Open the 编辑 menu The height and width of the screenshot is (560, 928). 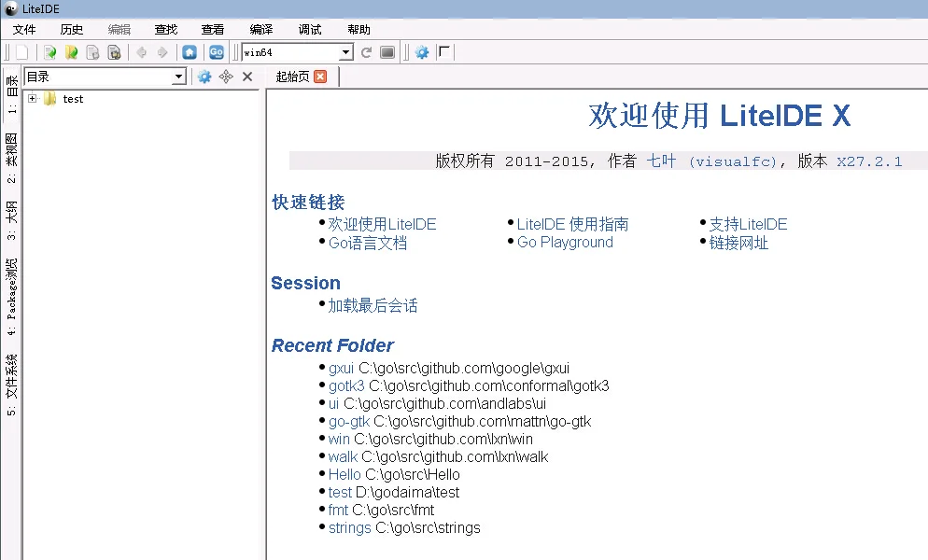point(119,30)
